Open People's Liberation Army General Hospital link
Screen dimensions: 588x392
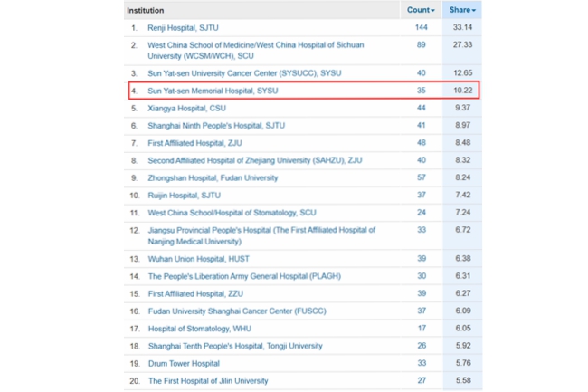[244, 276]
